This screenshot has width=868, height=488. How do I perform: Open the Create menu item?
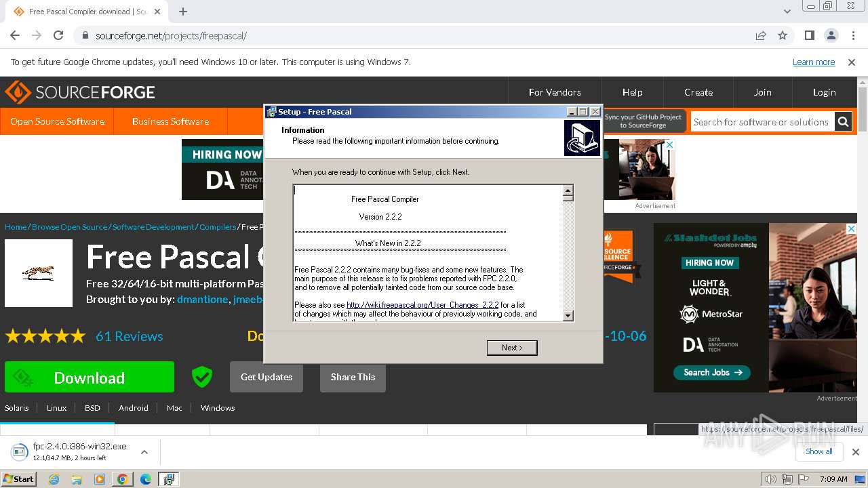698,92
